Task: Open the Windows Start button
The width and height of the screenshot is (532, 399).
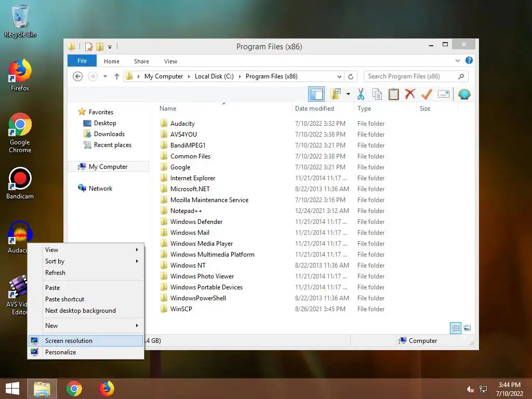Action: click(x=12, y=389)
